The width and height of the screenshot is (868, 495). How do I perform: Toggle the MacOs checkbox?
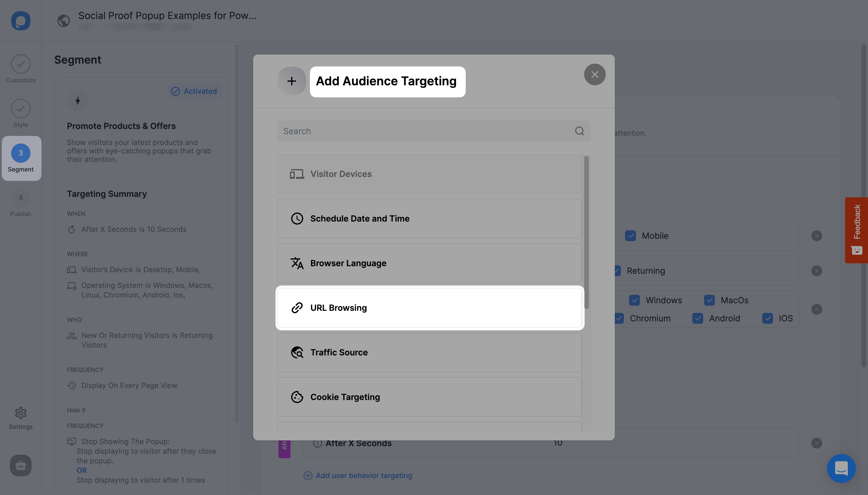[709, 300]
